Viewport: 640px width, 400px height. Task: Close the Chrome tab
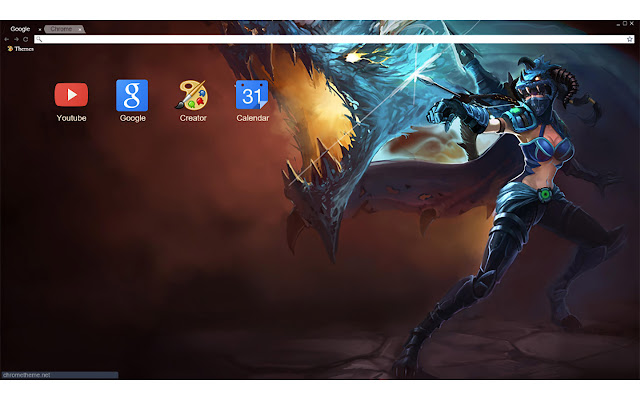[80, 29]
